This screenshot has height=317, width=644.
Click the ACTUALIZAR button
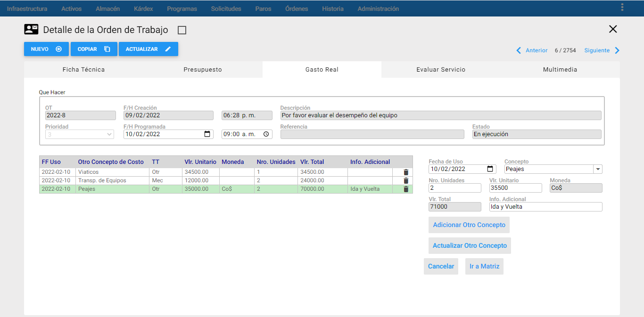149,49
